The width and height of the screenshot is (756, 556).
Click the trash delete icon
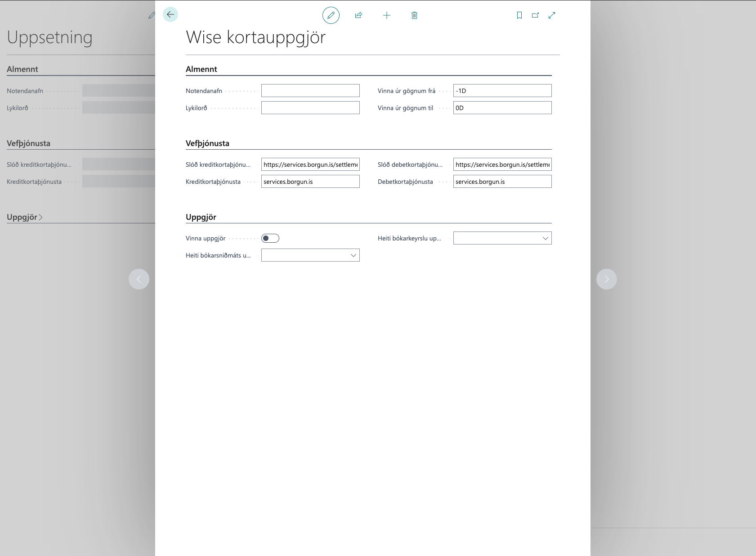pos(415,15)
